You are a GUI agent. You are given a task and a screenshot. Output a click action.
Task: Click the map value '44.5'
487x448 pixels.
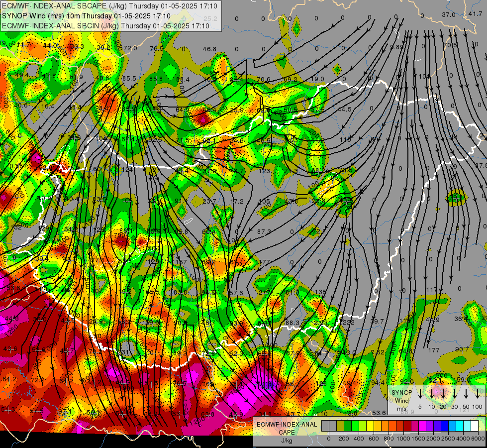coord(344,110)
